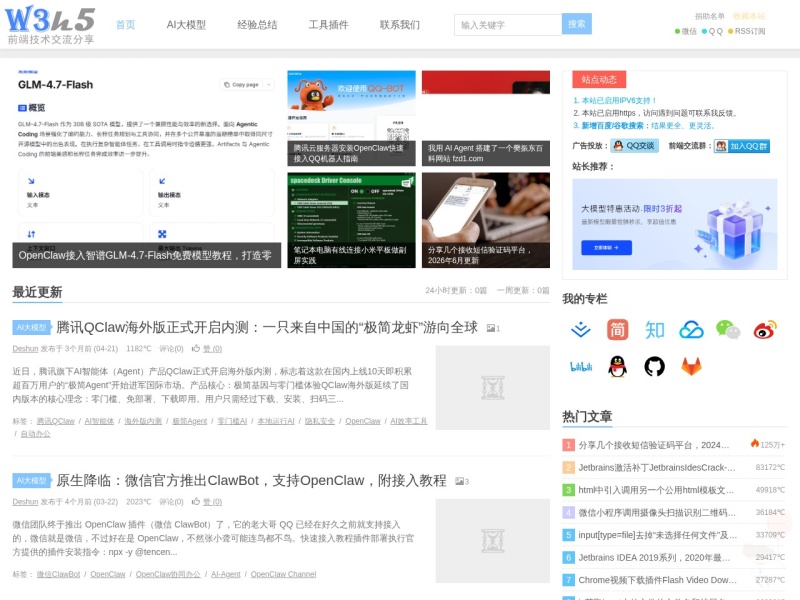Screen dimensions: 800x600
Task: Open the W3h5 site logo
Action: click(50, 25)
